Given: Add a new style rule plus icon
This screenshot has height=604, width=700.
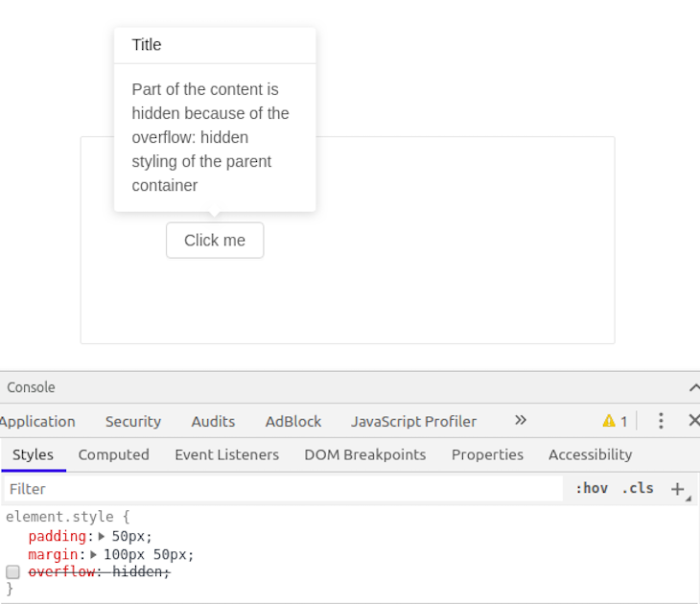Looking at the screenshot, I should click(x=678, y=489).
